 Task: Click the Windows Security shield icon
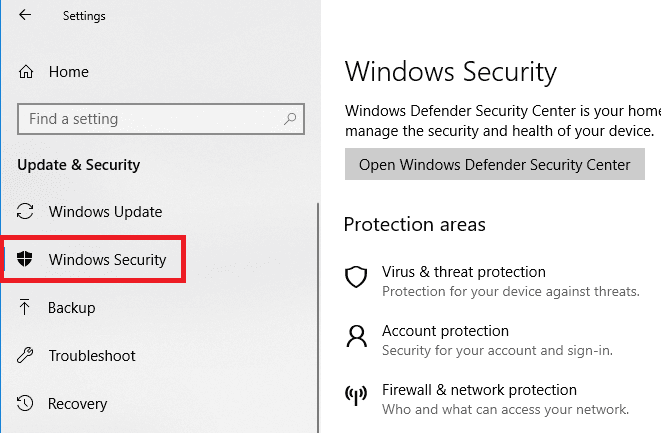click(25, 260)
